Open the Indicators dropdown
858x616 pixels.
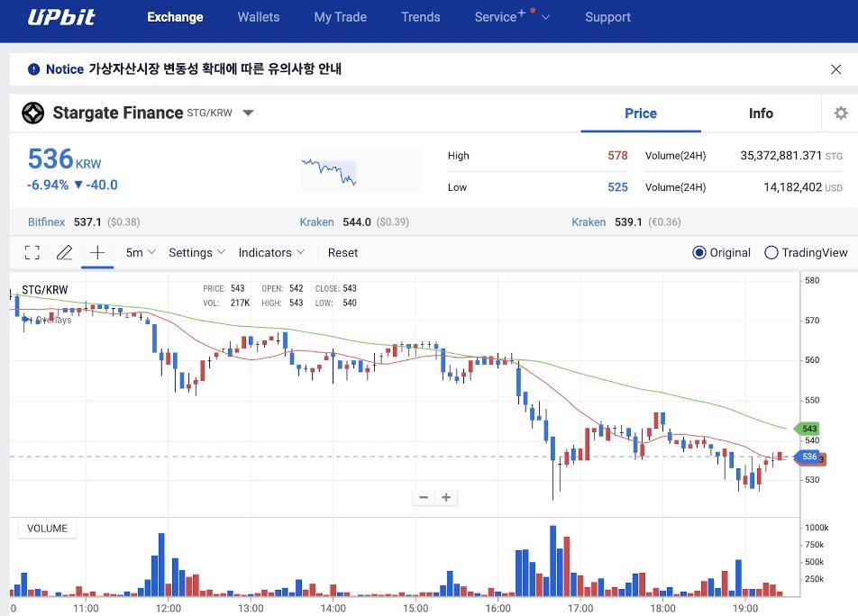pos(271,252)
